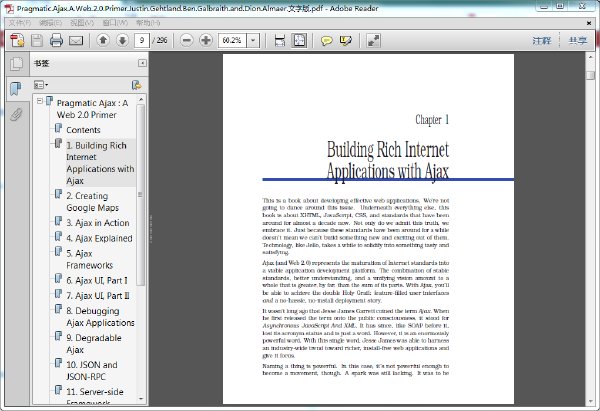Send file by email envelope icon
600x411 pixels.
tap(76, 40)
